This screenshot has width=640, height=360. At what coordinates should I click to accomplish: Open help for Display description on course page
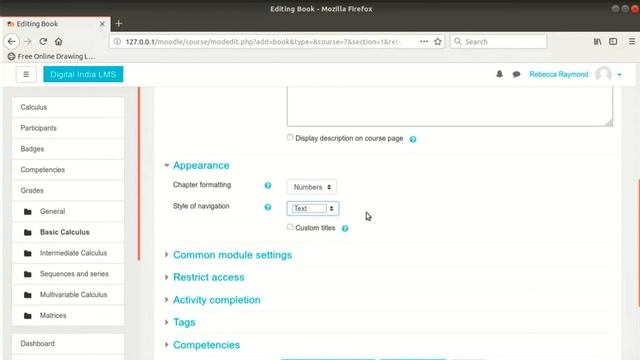click(x=413, y=139)
